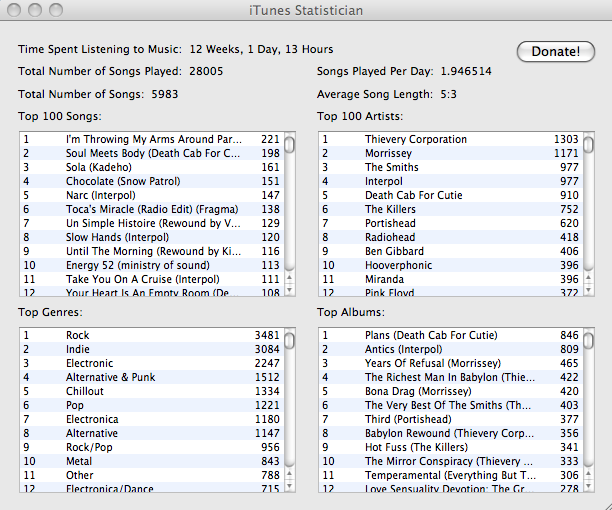Select song "Narc (Interpol)"
This screenshot has width=612, height=510.
pos(152,195)
